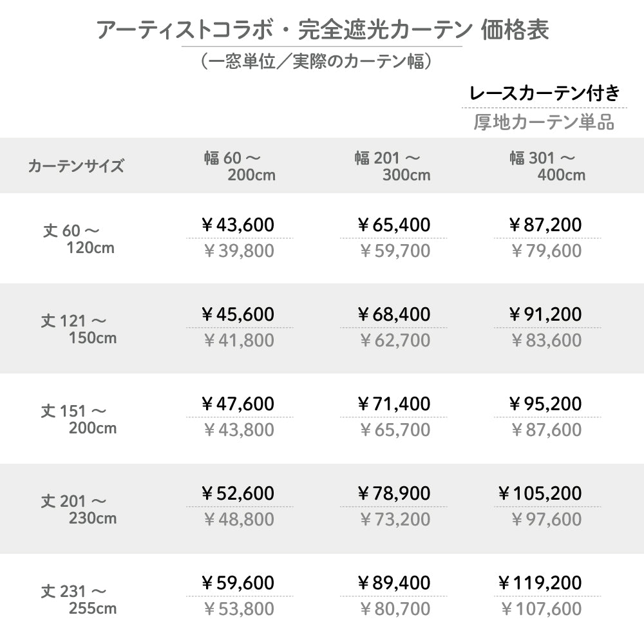Viewport: 644px width, 644px height.
Task: Click the 丈 60～120cm row label
Action: 79,238
